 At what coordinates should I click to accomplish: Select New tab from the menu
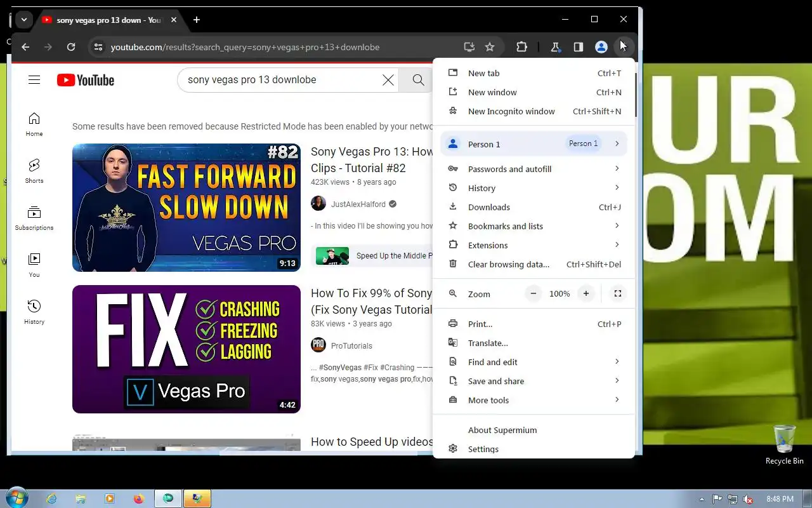coord(534,73)
